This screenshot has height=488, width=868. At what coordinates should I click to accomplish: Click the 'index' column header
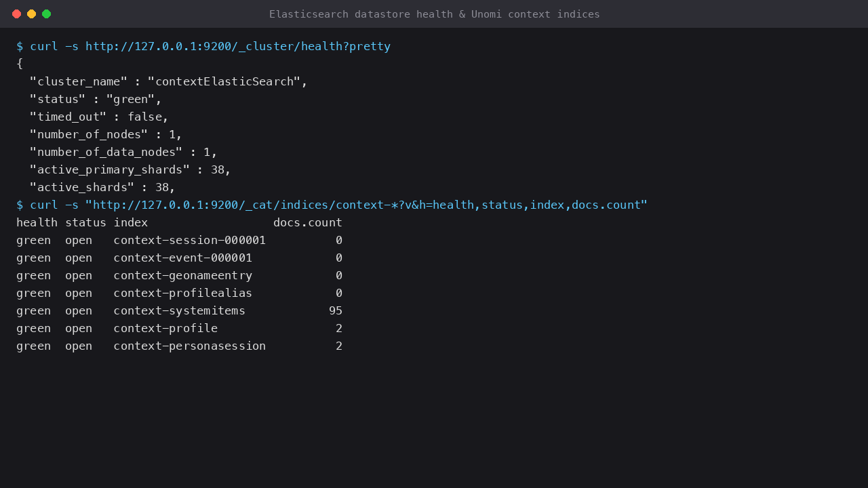tap(131, 222)
